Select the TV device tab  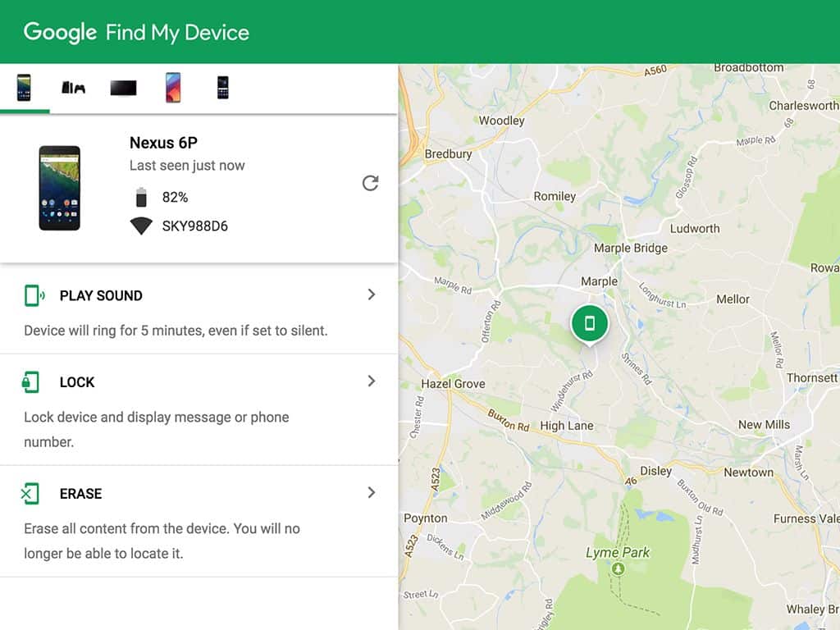coord(123,88)
